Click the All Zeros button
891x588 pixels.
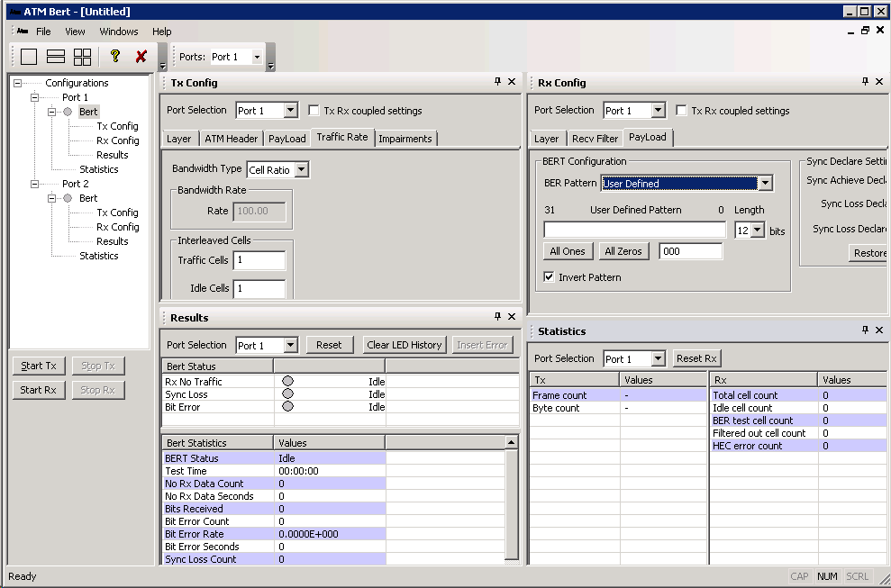coord(623,251)
